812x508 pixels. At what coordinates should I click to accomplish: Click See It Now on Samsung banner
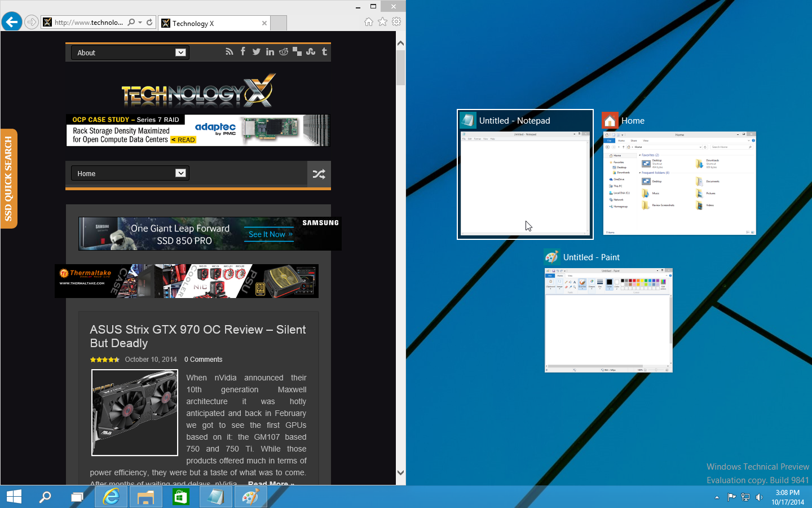click(x=271, y=234)
